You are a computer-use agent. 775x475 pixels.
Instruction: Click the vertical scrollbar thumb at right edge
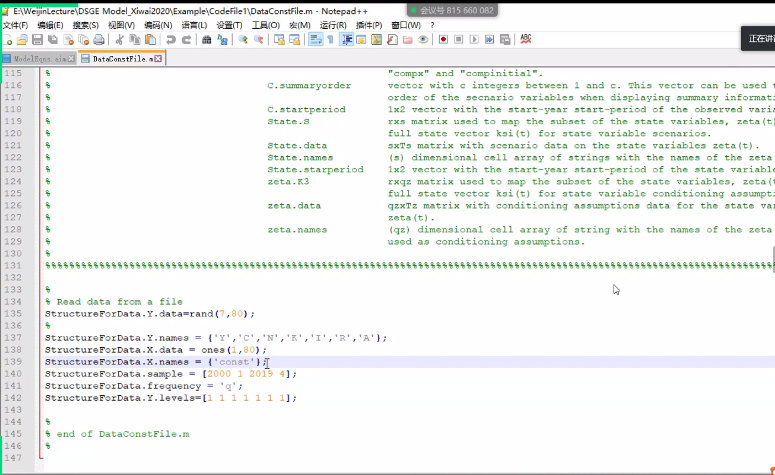pos(773,259)
